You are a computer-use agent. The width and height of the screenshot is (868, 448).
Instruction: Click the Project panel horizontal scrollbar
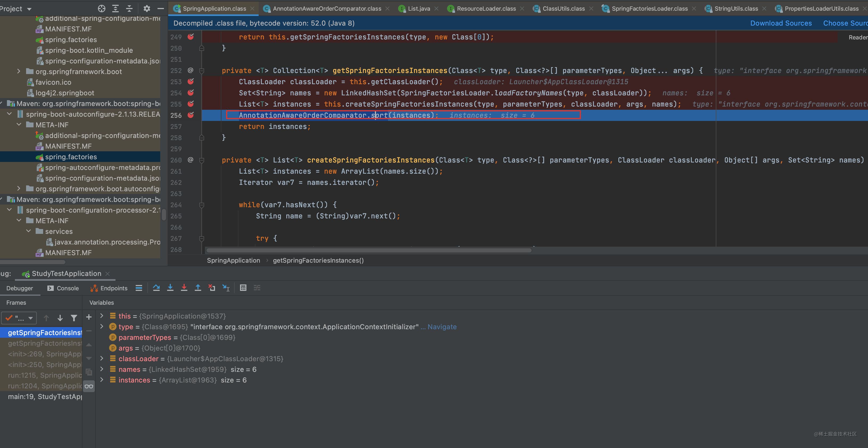coord(33,262)
